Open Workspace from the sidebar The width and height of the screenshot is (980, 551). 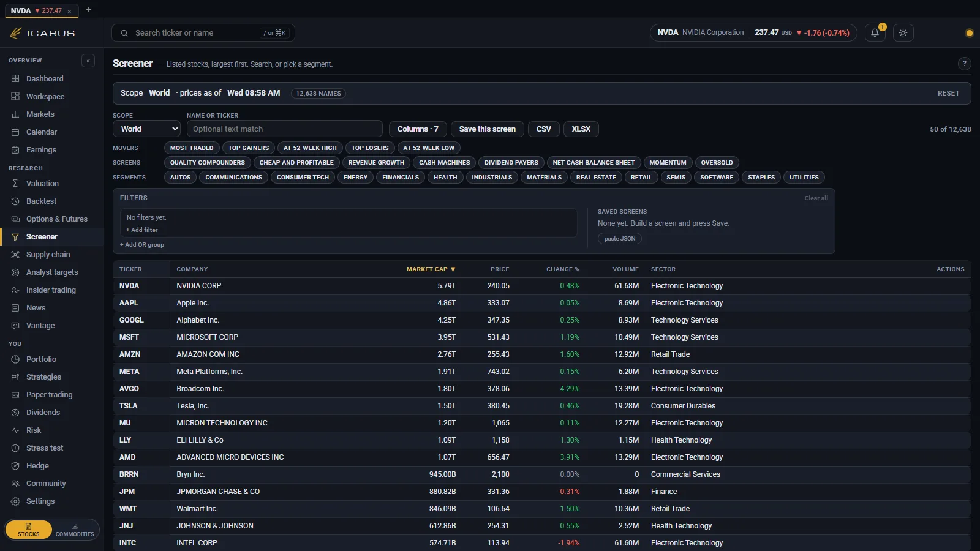[45, 96]
